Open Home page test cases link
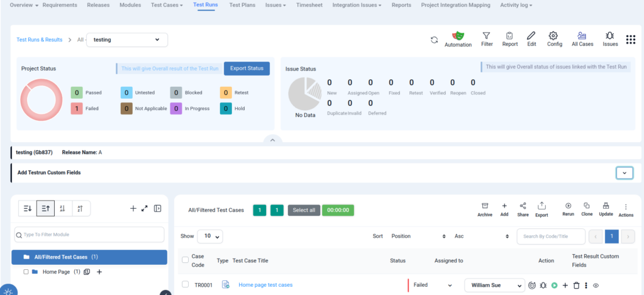The width and height of the screenshot is (644, 295). [x=265, y=285]
